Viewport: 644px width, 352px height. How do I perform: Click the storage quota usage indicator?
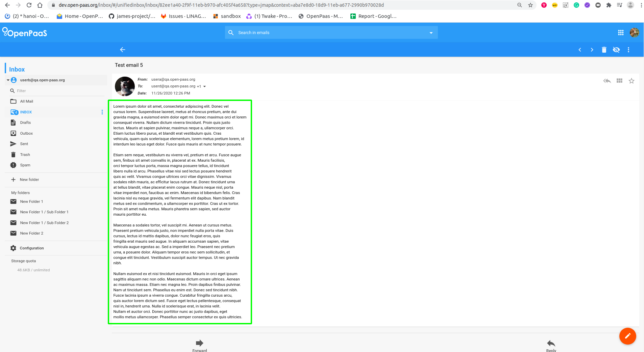click(34, 270)
